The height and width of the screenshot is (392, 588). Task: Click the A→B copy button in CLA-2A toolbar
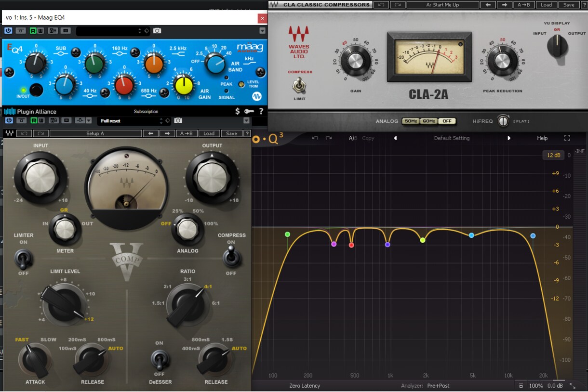click(524, 5)
